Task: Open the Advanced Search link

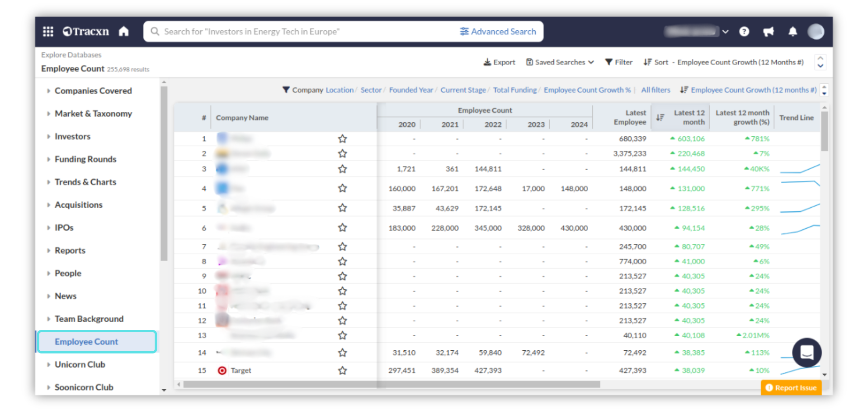Action: 498,32
